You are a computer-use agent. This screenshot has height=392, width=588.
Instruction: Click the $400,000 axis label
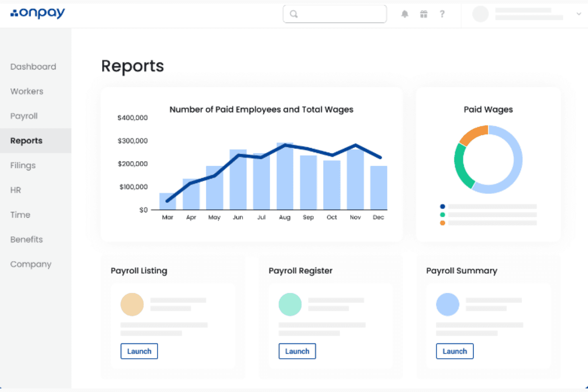click(x=132, y=118)
